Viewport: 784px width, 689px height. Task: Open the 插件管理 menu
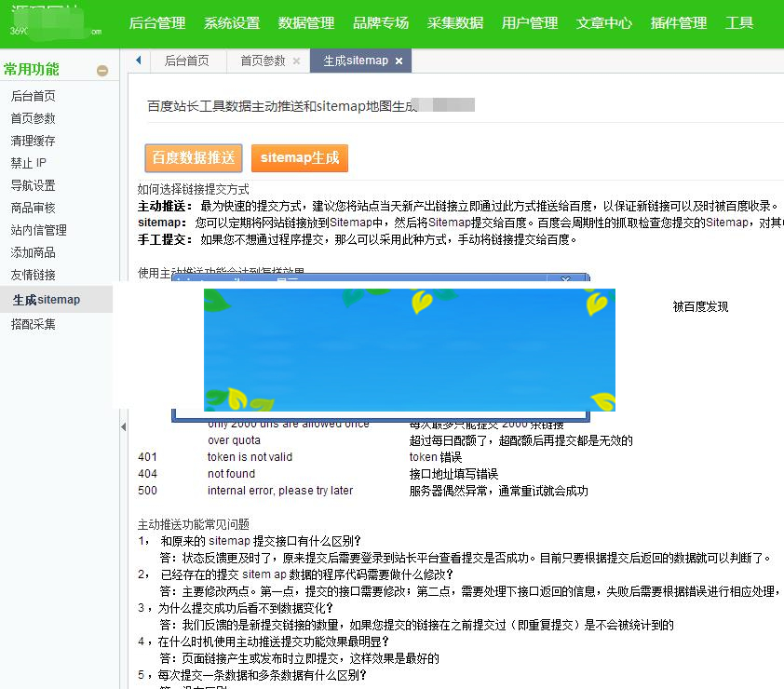679,22
